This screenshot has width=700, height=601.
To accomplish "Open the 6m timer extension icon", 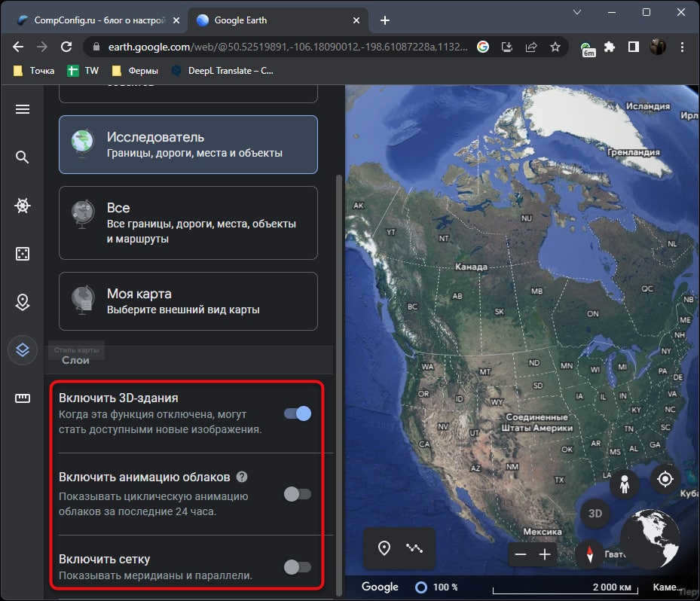I will pyautogui.click(x=588, y=49).
